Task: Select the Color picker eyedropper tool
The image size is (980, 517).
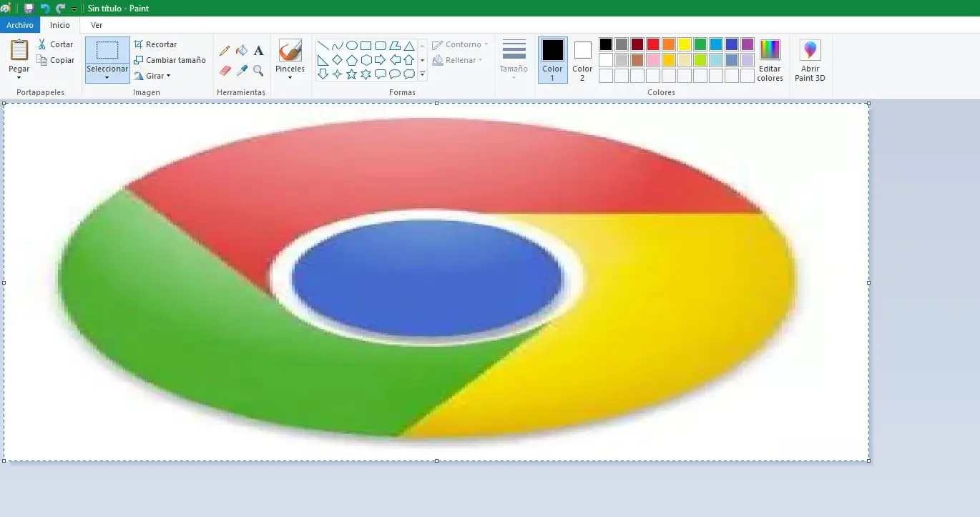Action: pos(242,71)
